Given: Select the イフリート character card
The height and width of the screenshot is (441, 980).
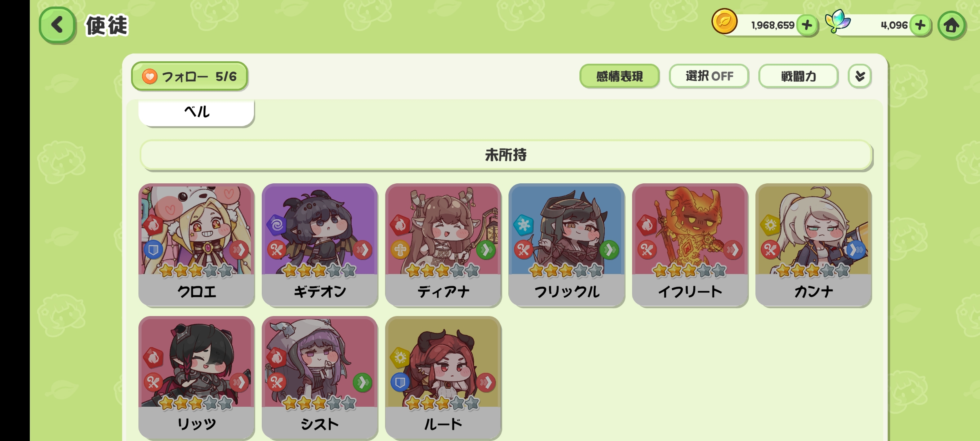Looking at the screenshot, I should tap(690, 245).
